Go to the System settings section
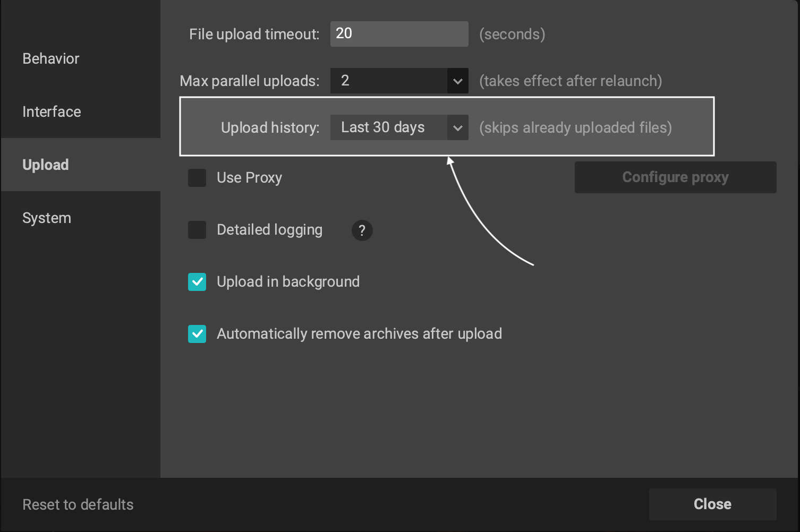 (x=47, y=218)
